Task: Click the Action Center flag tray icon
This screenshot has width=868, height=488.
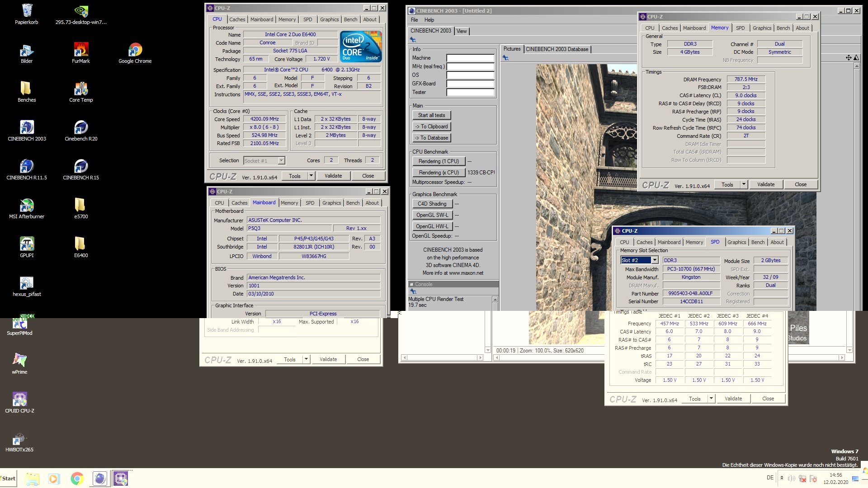Action: (x=813, y=479)
